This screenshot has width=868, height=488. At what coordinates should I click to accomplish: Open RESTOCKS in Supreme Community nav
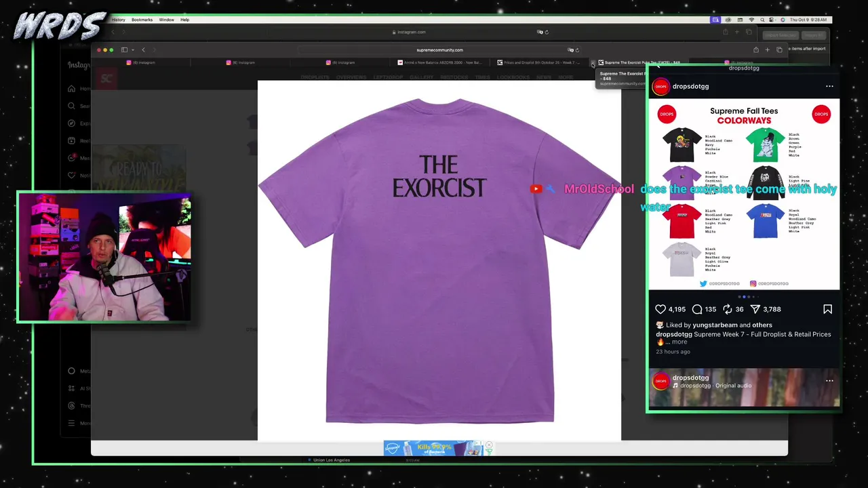point(454,77)
